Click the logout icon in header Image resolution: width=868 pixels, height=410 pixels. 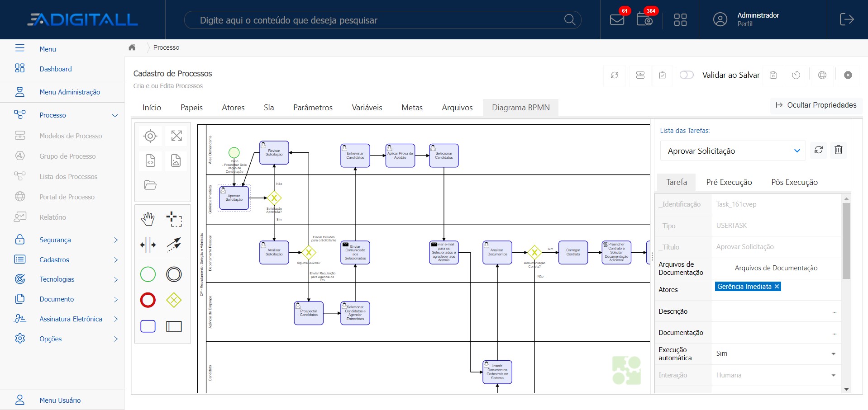[x=847, y=19]
